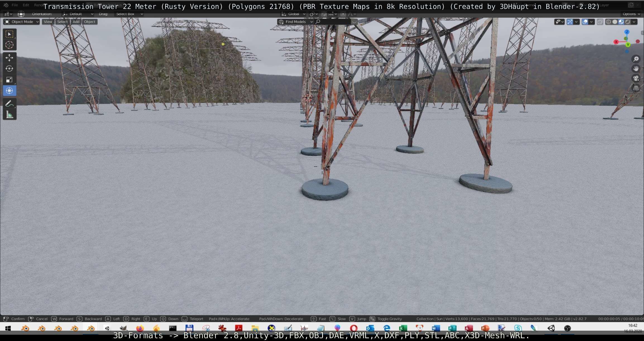Switch perspective/orthographic with the grid gizmo
The image size is (644, 341).
click(636, 88)
